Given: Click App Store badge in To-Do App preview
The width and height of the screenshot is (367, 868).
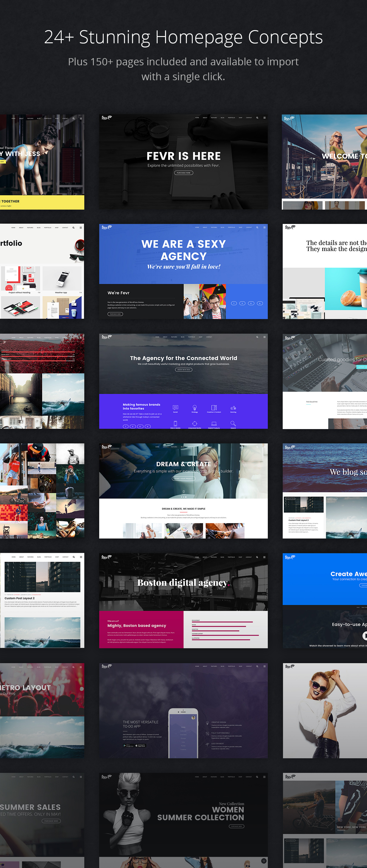Looking at the screenshot, I should pos(140,746).
